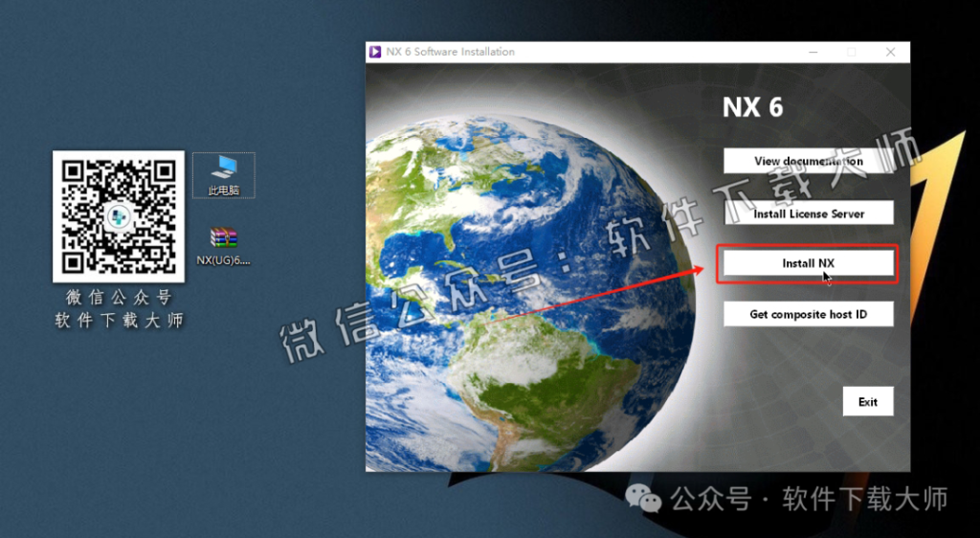Click the NX installer title bar icon
Viewport: 980px width, 538px height.
point(375,52)
